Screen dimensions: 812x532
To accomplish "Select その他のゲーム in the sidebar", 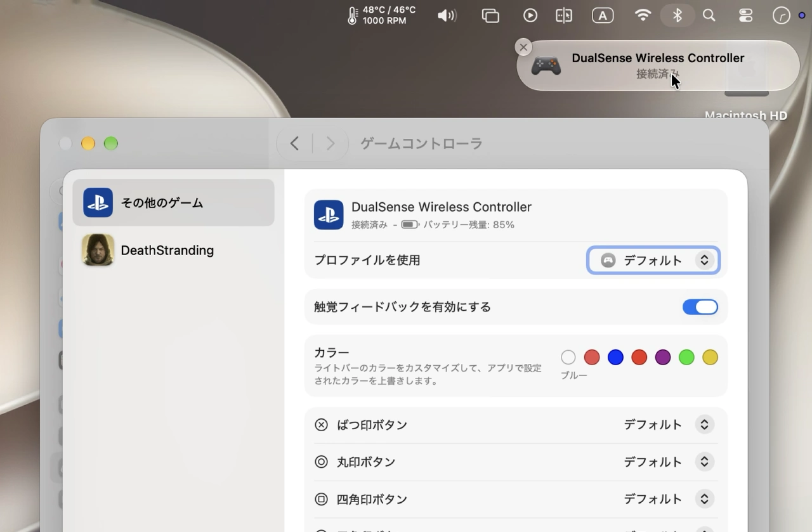I will 173,203.
